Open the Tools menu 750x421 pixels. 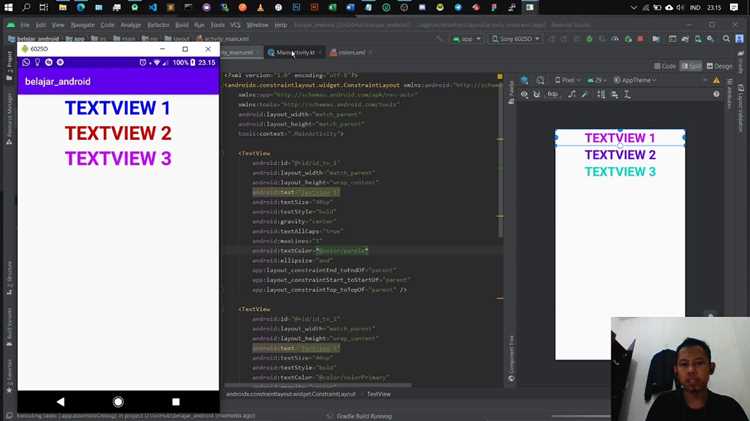218,25
